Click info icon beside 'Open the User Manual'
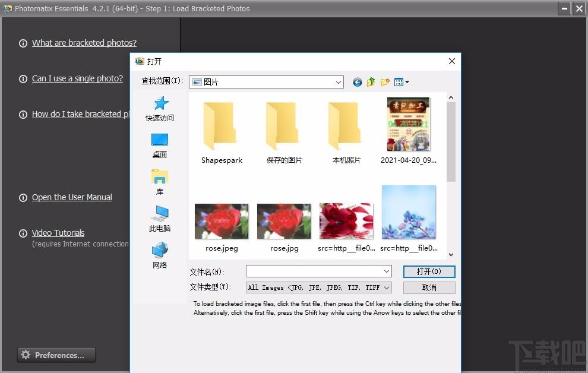This screenshot has width=588, height=373. (23, 198)
